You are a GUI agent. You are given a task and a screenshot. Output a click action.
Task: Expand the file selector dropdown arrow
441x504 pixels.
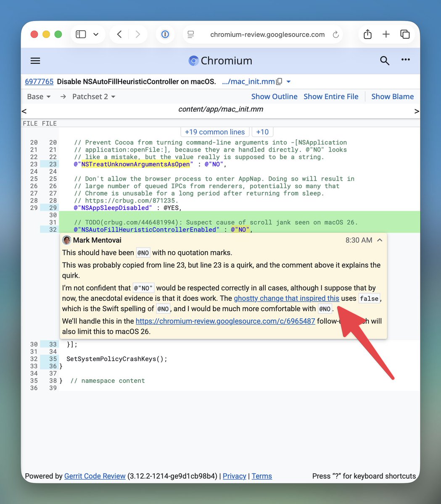(x=288, y=81)
